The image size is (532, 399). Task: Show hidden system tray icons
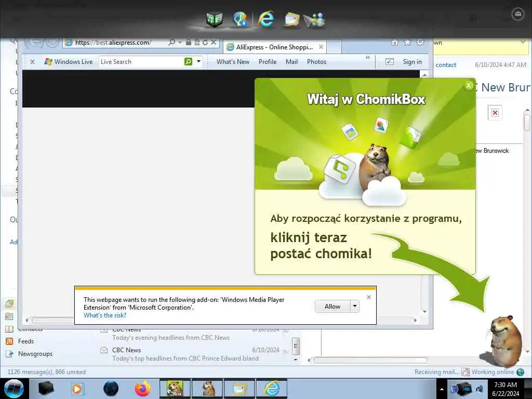(x=442, y=389)
